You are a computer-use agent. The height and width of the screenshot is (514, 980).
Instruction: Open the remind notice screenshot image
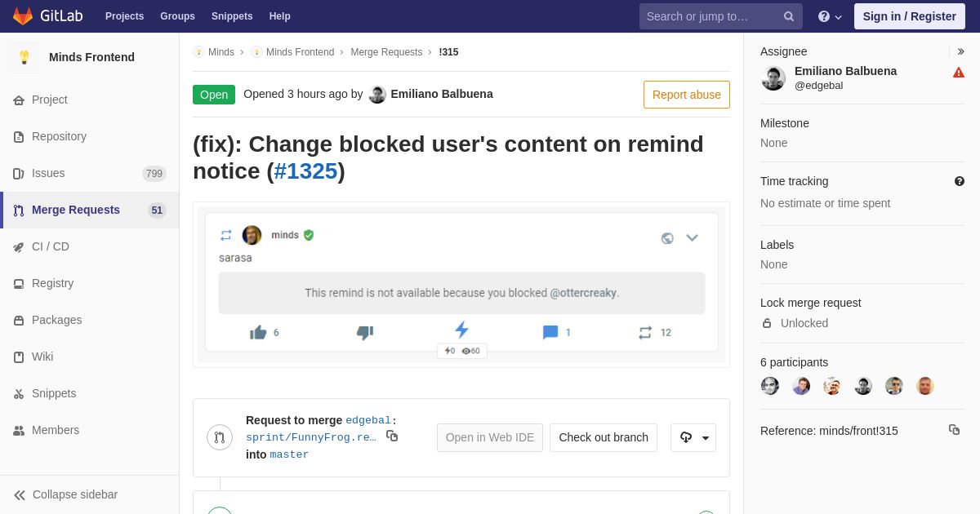(x=461, y=285)
